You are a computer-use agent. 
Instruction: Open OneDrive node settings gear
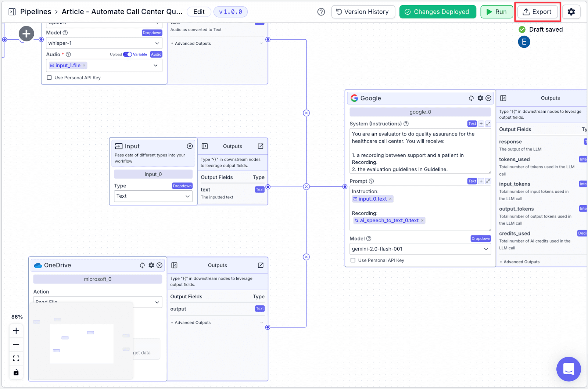pyautogui.click(x=151, y=265)
